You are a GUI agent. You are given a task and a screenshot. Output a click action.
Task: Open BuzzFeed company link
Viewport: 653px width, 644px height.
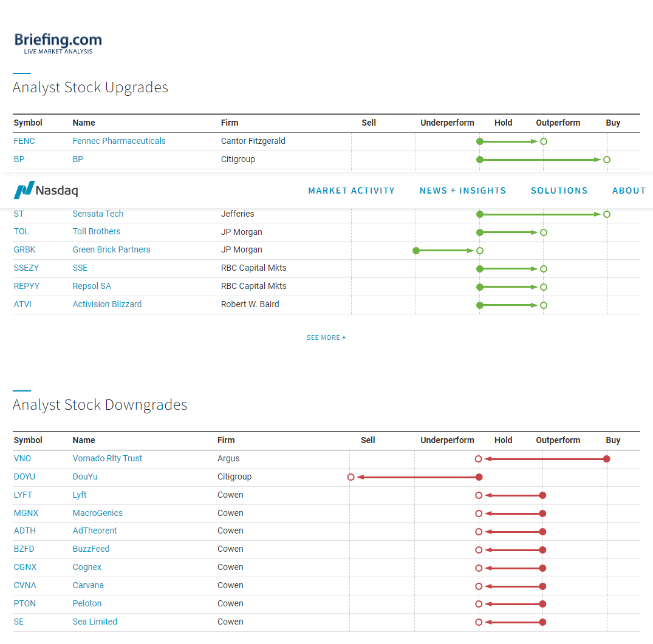(x=91, y=549)
